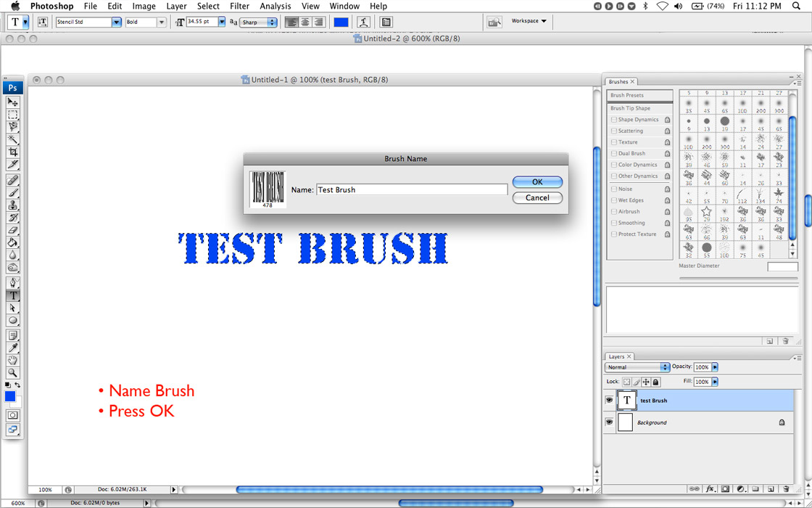Select the Clone Stamp tool
This screenshot has width=812, height=508.
coord(13,205)
